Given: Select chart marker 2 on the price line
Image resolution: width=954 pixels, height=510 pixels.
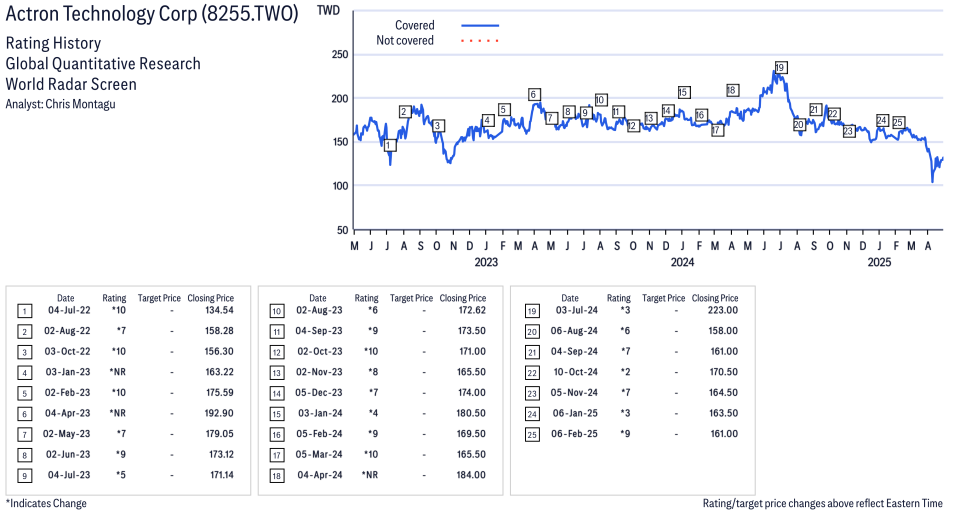Looking at the screenshot, I should [404, 111].
